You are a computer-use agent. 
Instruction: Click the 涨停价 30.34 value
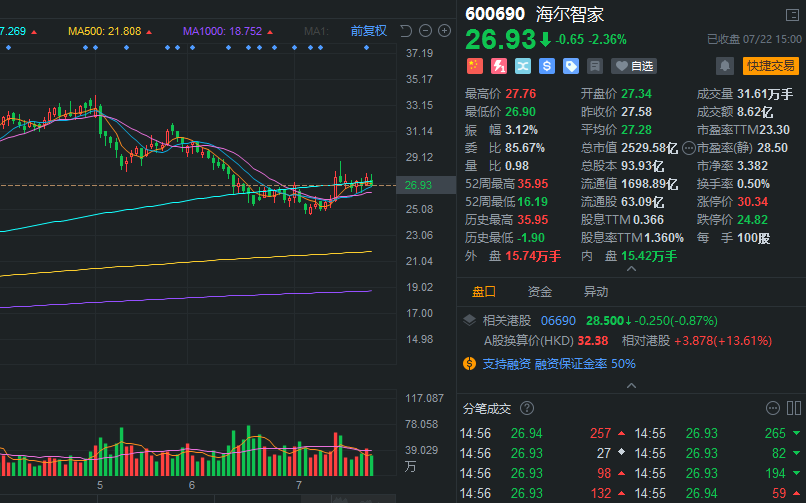(753, 202)
